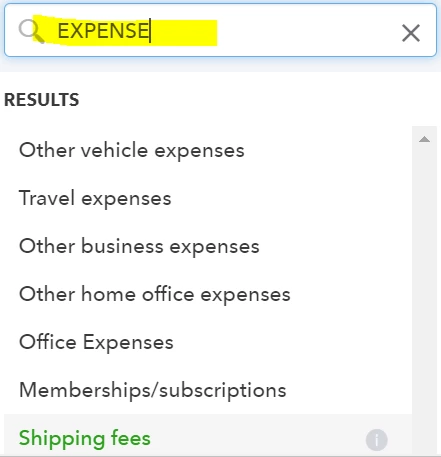Open the info icon beside Shipping fees
Screen dimensions: 441x457
click(x=377, y=440)
